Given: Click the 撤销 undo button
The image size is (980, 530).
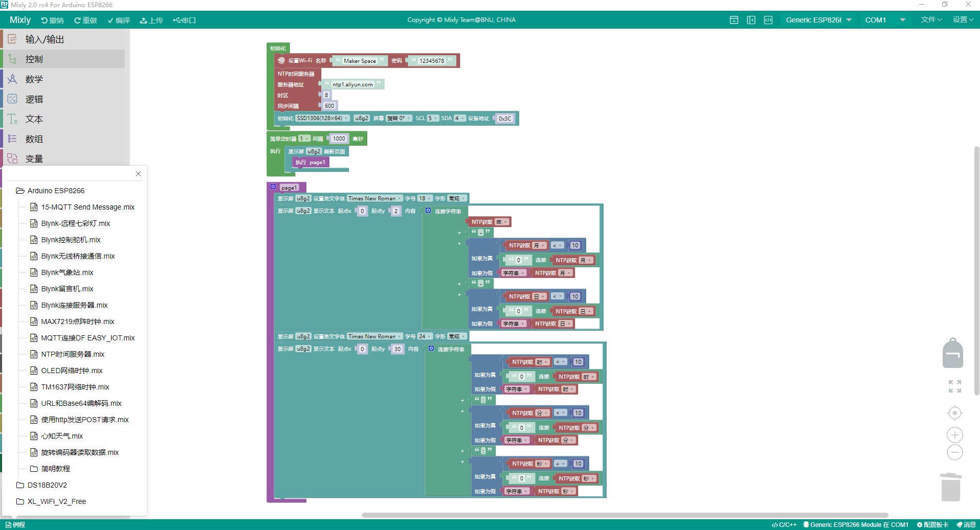Looking at the screenshot, I should tap(52, 20).
